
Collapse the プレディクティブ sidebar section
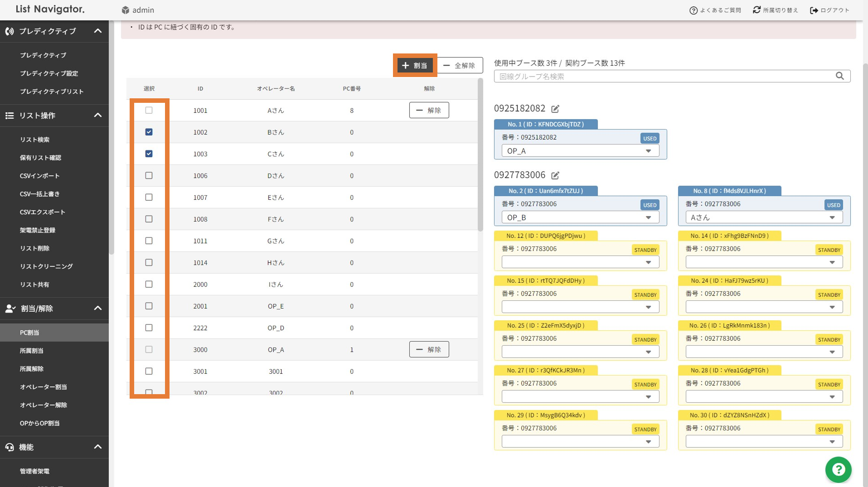tap(97, 31)
